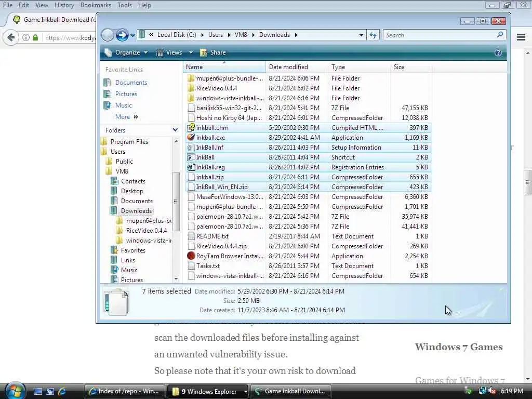This screenshot has width=532, height=399.
Task: Select Hoshi no Kirby 64 compressed file
Action: [308, 118]
